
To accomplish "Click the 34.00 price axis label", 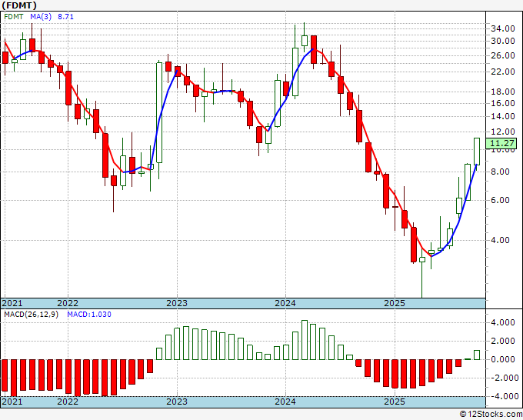I will 503,28.
